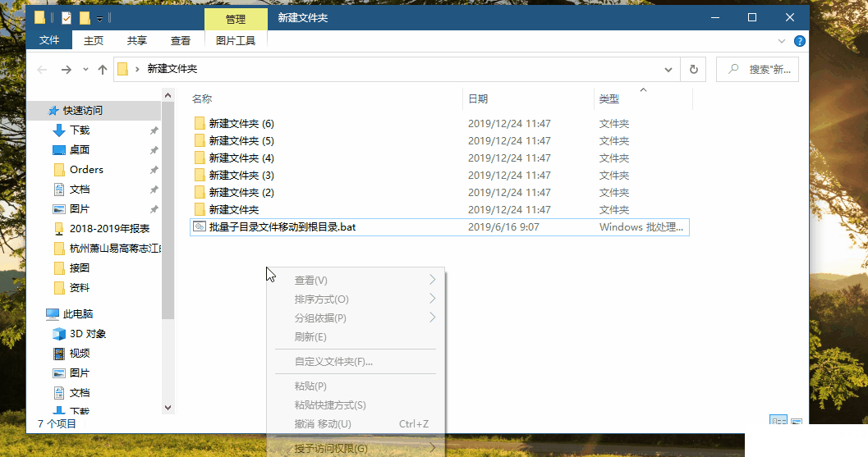
Task: Go up one folder level
Action: 103,69
